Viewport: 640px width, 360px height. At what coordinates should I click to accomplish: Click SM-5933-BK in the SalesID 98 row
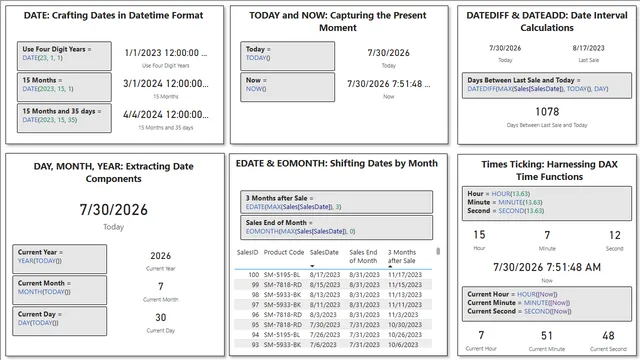tap(282, 295)
